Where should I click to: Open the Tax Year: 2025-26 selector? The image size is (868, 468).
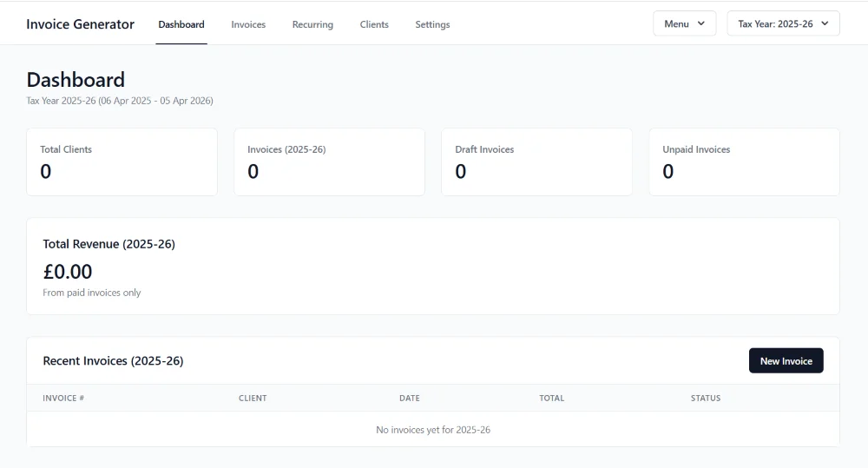pyautogui.click(x=783, y=23)
